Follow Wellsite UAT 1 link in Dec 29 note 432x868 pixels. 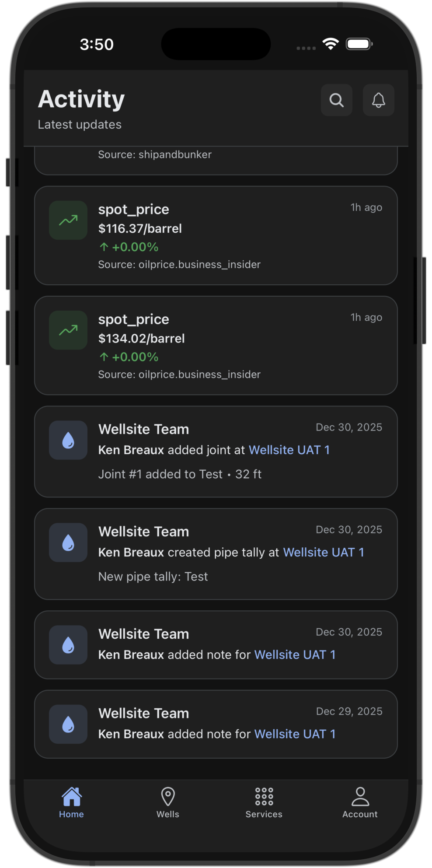[x=295, y=734]
